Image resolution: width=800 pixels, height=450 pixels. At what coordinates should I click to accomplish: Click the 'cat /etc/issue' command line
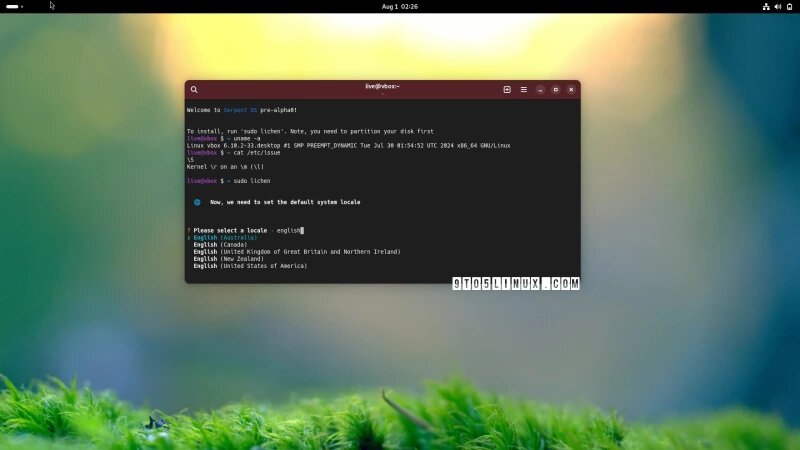tap(234, 153)
